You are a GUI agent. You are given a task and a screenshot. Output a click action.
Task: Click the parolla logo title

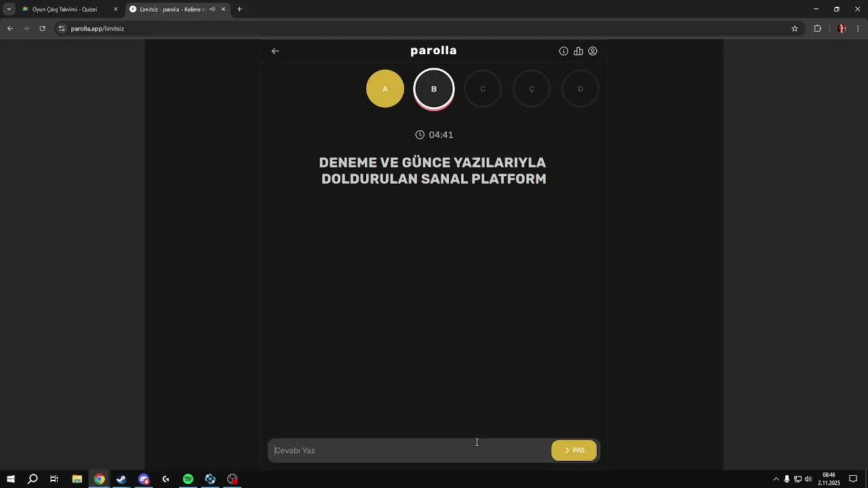(433, 51)
